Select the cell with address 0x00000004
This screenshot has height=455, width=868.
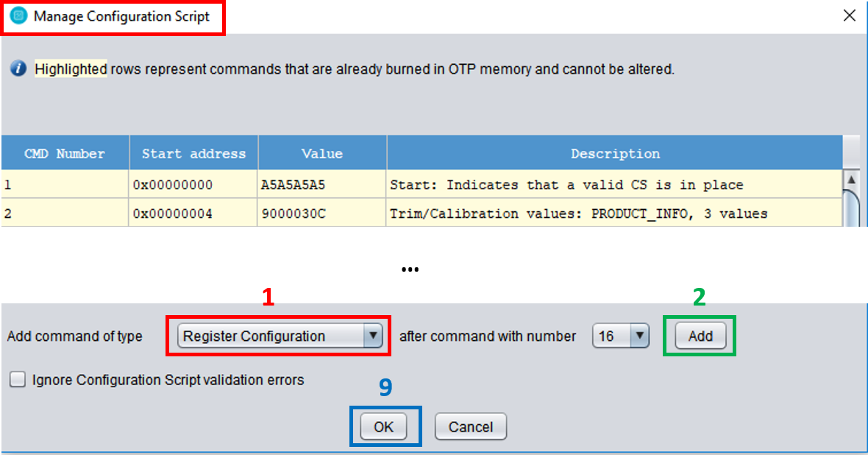coord(193,214)
